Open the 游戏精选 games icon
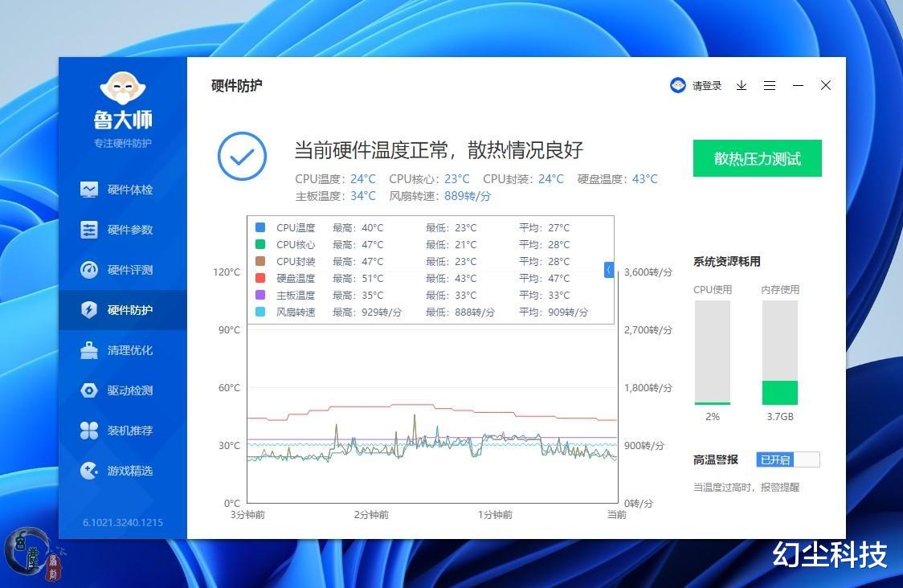This screenshot has width=903, height=588. (91, 470)
